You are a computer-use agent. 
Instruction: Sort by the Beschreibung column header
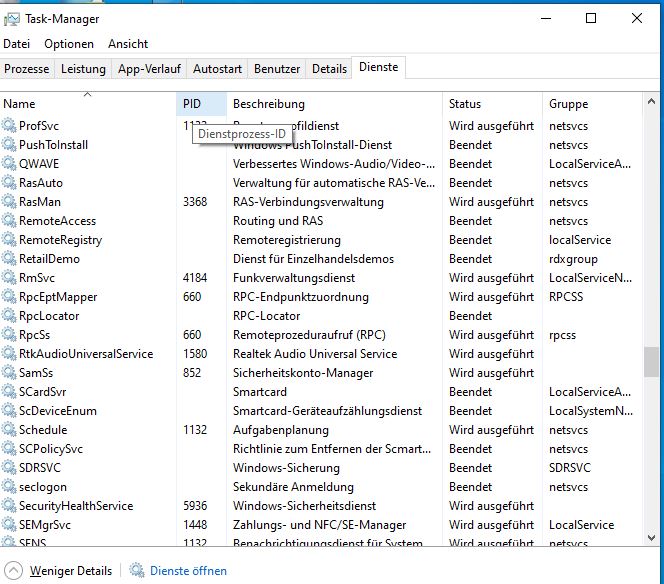pyautogui.click(x=335, y=104)
